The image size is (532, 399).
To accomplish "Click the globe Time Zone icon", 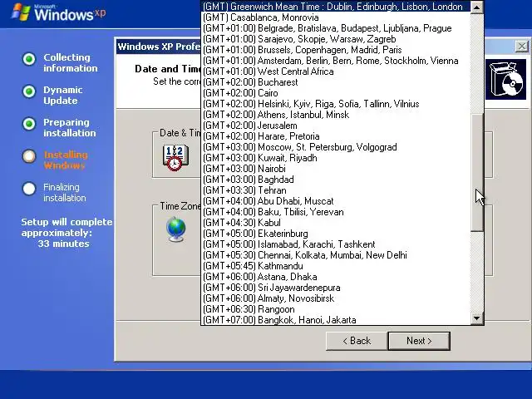I will [x=176, y=229].
